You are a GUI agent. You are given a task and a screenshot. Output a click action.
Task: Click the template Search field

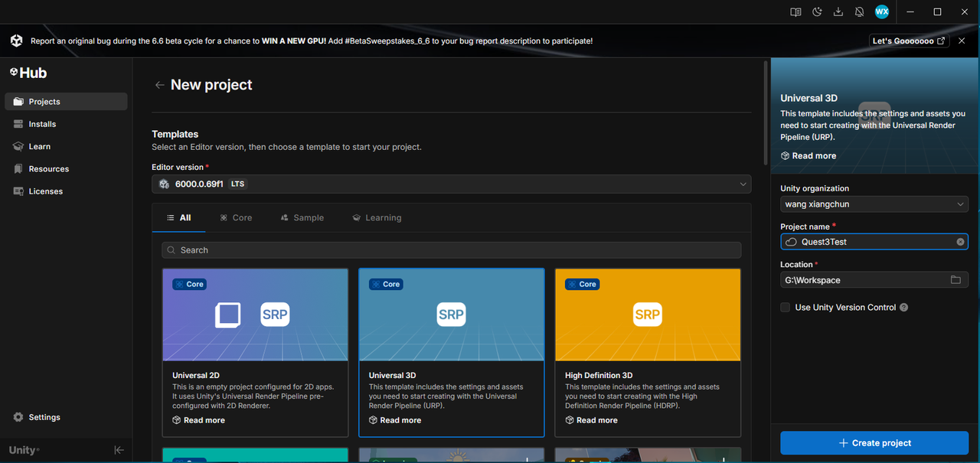[x=452, y=250]
